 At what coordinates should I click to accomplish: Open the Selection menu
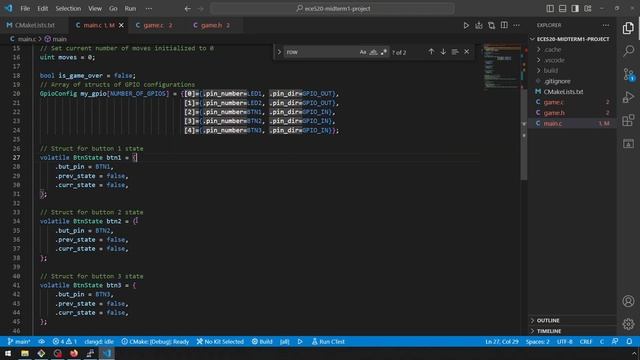click(68, 9)
